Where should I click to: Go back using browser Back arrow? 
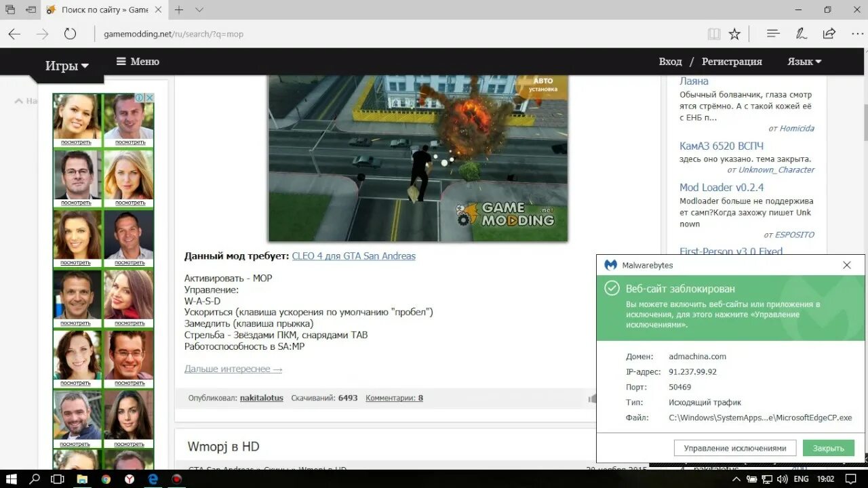[x=14, y=34]
